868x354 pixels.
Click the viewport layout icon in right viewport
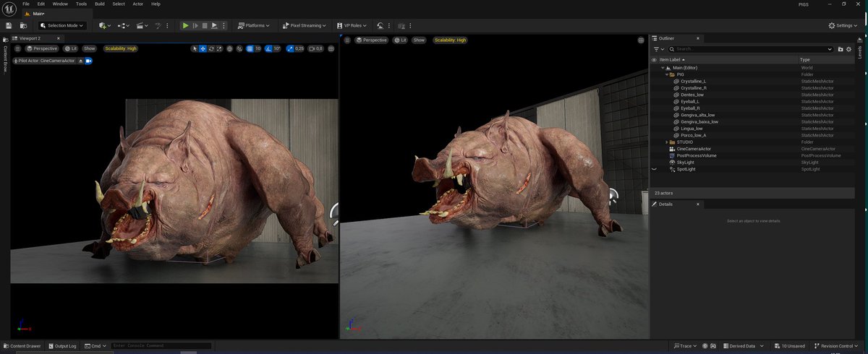tap(641, 40)
